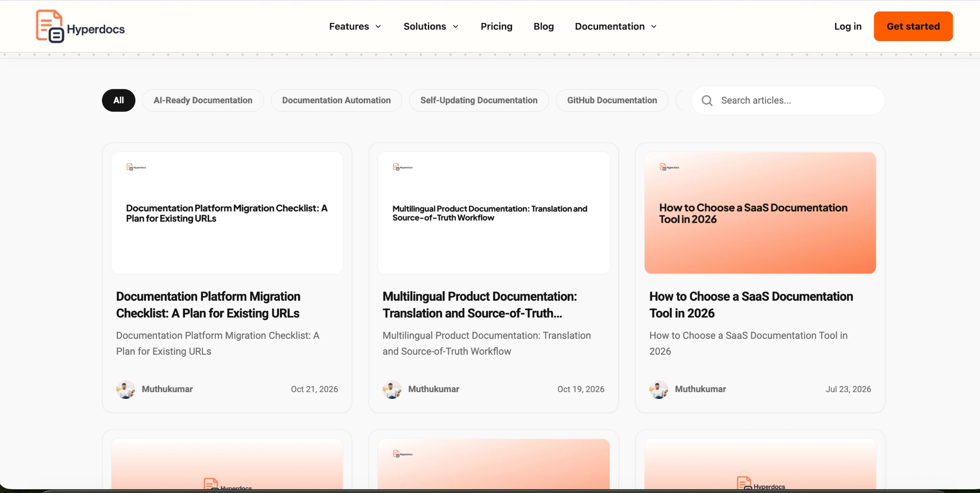Screen dimensions: 980x493
Task: Open Migration Checklist article thumbnail
Action: pyautogui.click(x=227, y=213)
